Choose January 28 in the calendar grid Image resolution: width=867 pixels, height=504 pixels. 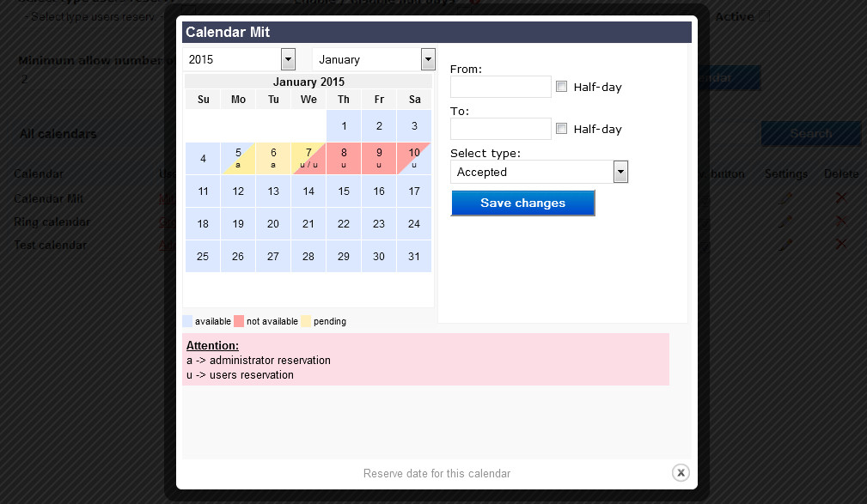tap(308, 256)
